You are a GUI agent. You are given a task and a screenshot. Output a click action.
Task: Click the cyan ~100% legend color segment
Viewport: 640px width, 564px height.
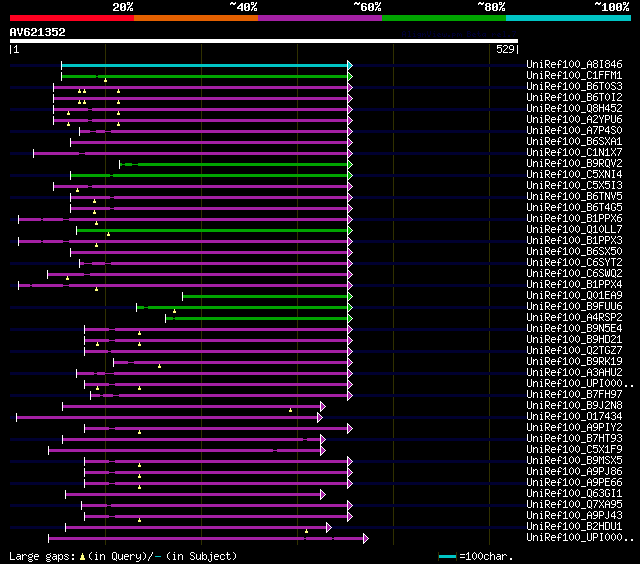pos(569,18)
